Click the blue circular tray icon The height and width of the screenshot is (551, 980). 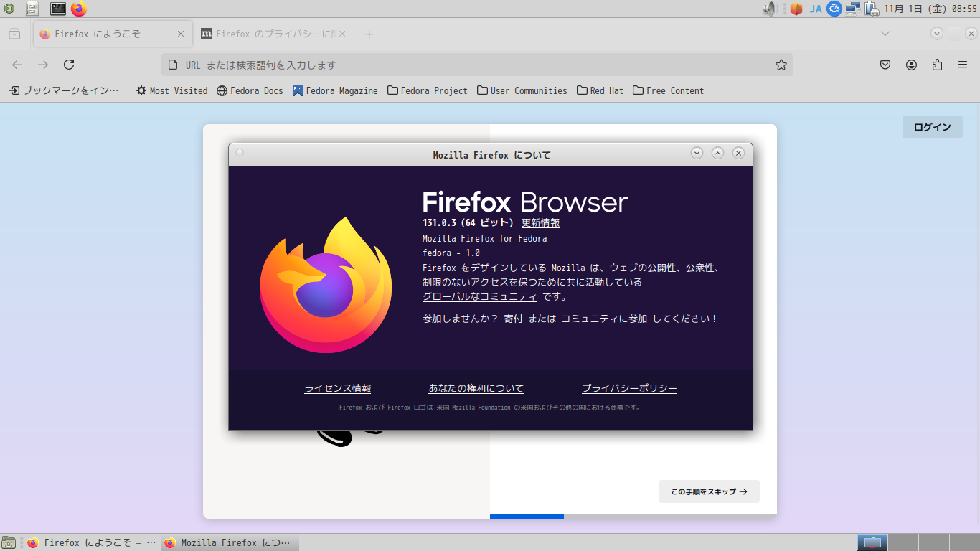pyautogui.click(x=834, y=9)
